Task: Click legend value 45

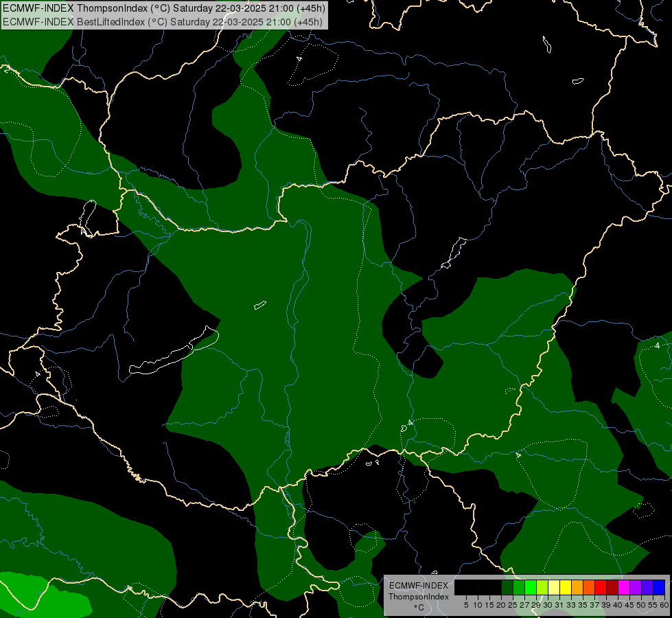Action: [x=629, y=605]
